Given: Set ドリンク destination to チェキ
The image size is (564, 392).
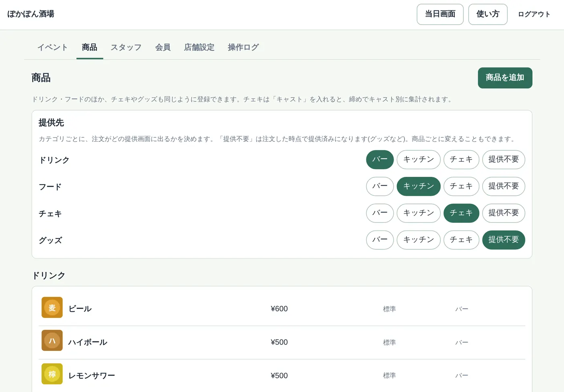Looking at the screenshot, I should pyautogui.click(x=461, y=160).
